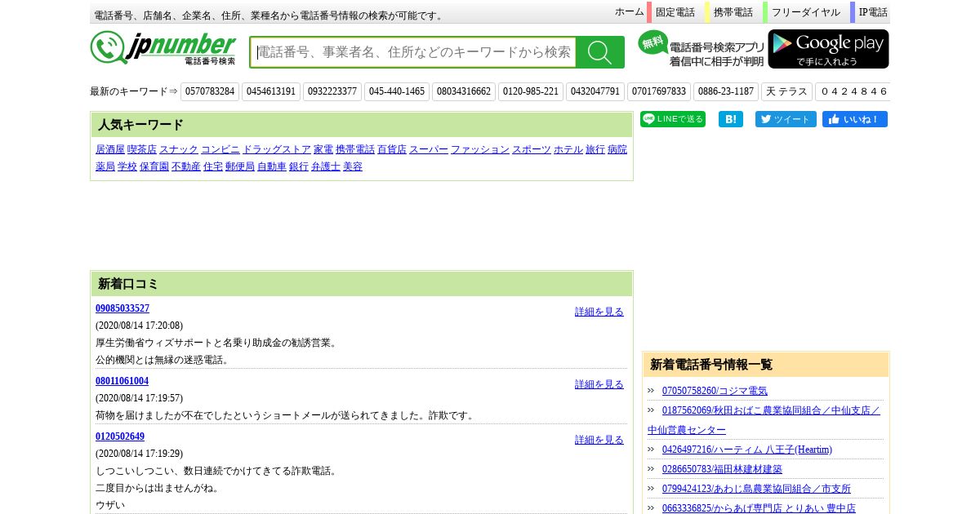Open popular keyword 美容
The image size is (980, 514).
353,166
